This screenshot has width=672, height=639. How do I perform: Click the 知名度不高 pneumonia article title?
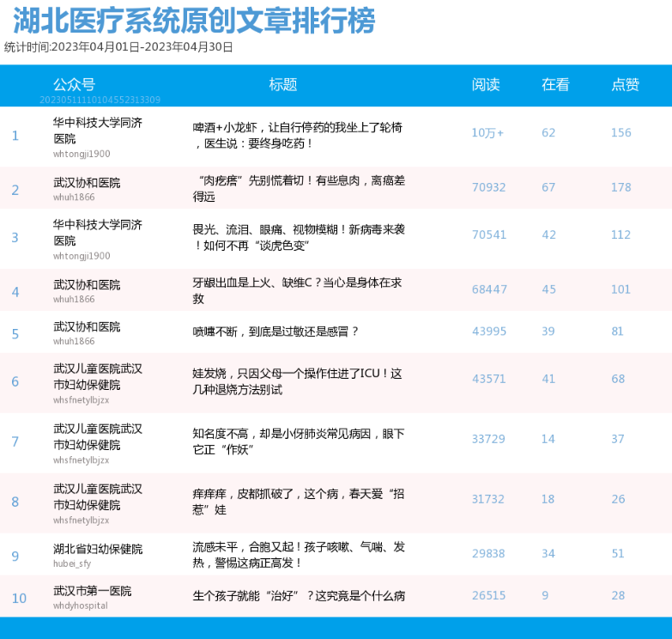298,441
